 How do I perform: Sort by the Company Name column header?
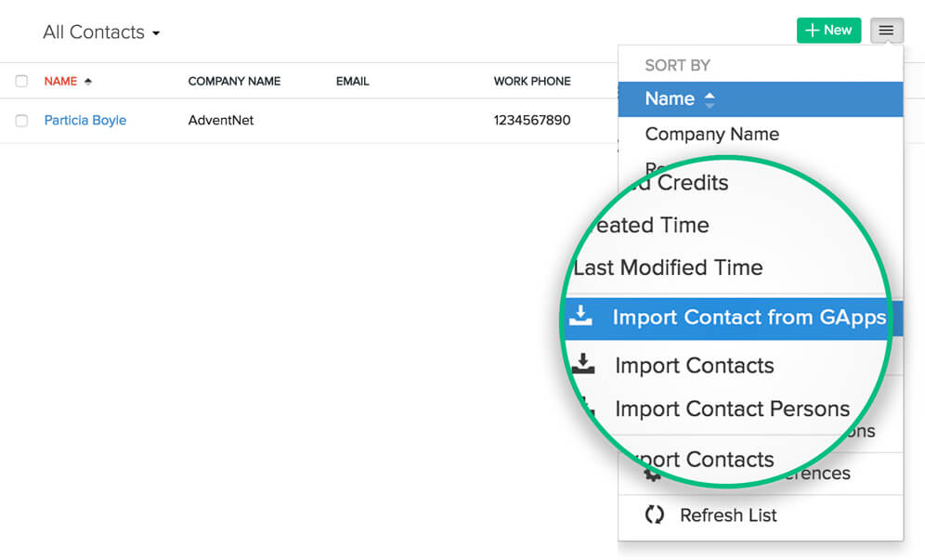coord(234,82)
